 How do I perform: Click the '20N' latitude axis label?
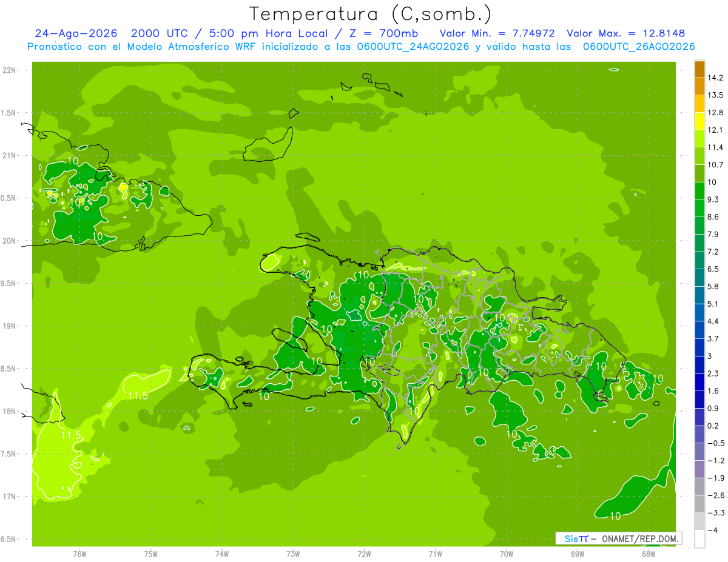(x=9, y=241)
